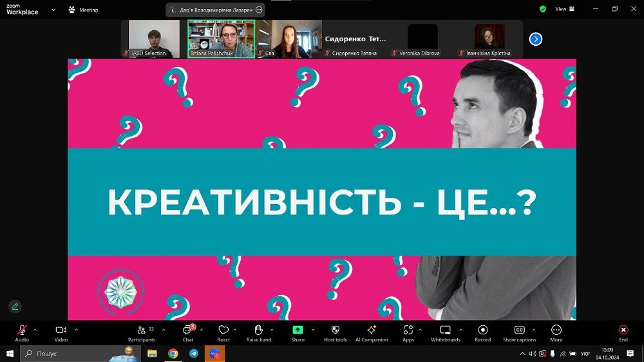Viewport: 644px width, 362px height.
Task: Open Host tools shield icon
Action: (335, 332)
